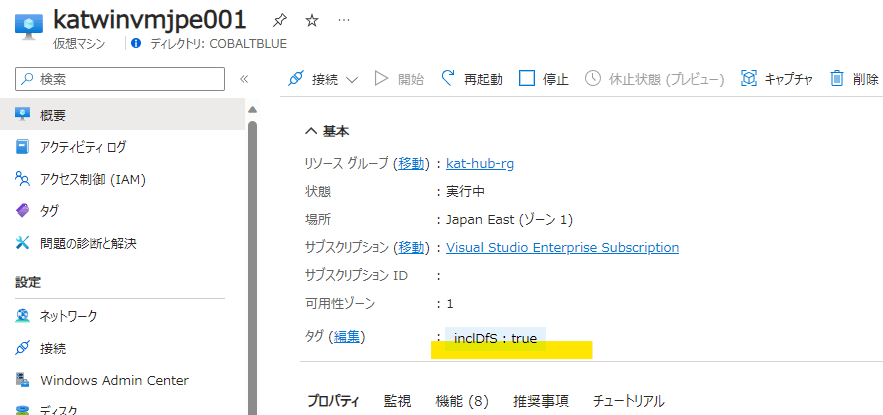Click the 開始 start button
The height and width of the screenshot is (415, 883).
point(399,79)
